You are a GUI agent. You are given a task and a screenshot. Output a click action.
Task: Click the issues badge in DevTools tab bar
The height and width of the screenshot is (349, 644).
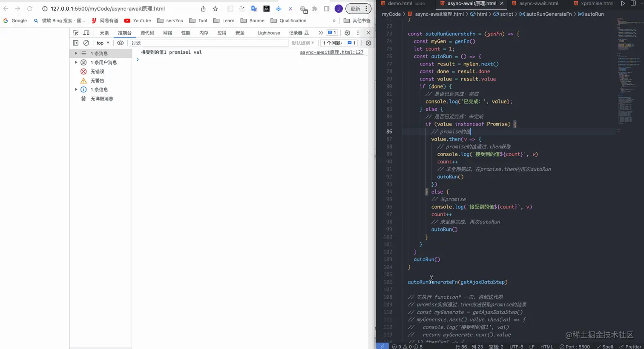pos(332,33)
